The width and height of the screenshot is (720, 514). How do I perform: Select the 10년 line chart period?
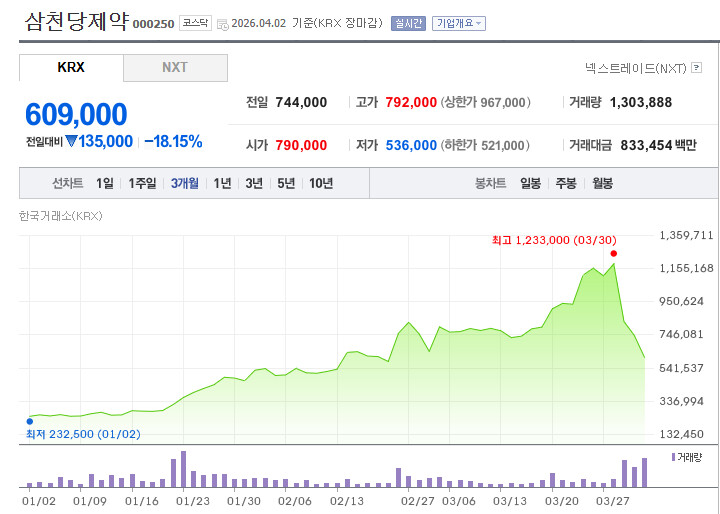[321, 184]
